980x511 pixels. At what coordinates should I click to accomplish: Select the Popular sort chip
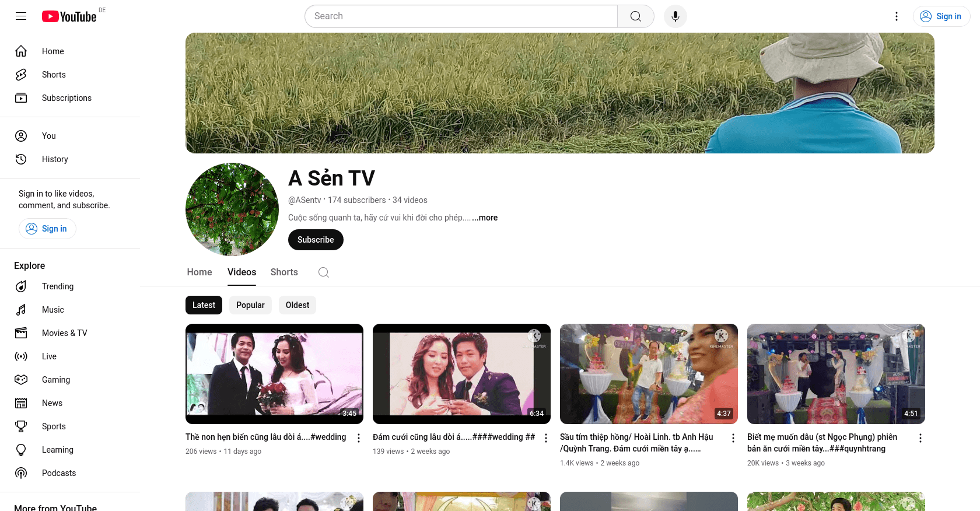pos(250,305)
